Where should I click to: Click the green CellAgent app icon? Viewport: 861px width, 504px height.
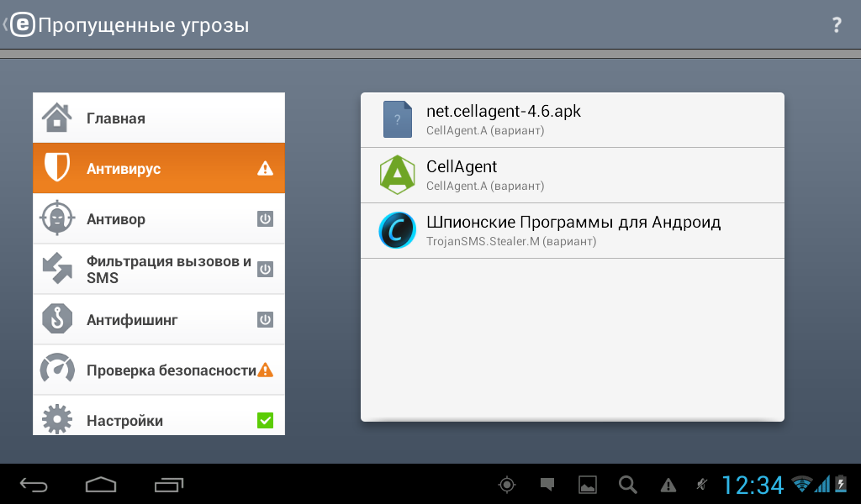tap(397, 175)
